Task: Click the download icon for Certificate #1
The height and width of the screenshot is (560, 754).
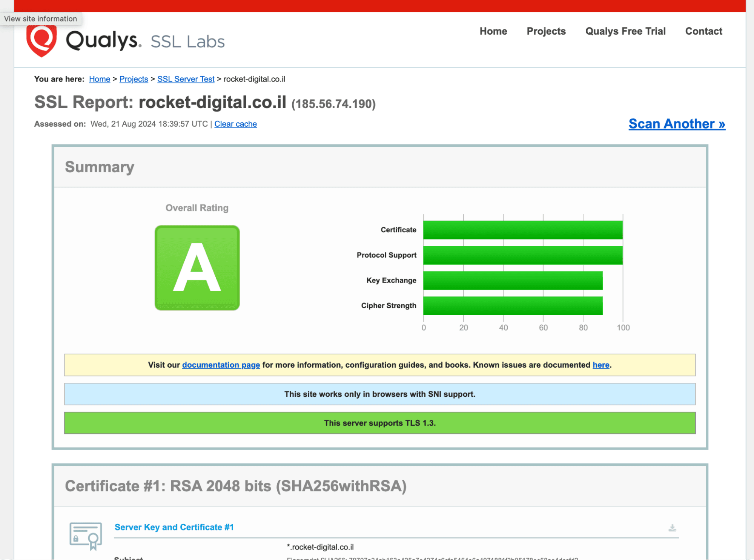Action: pos(672,528)
